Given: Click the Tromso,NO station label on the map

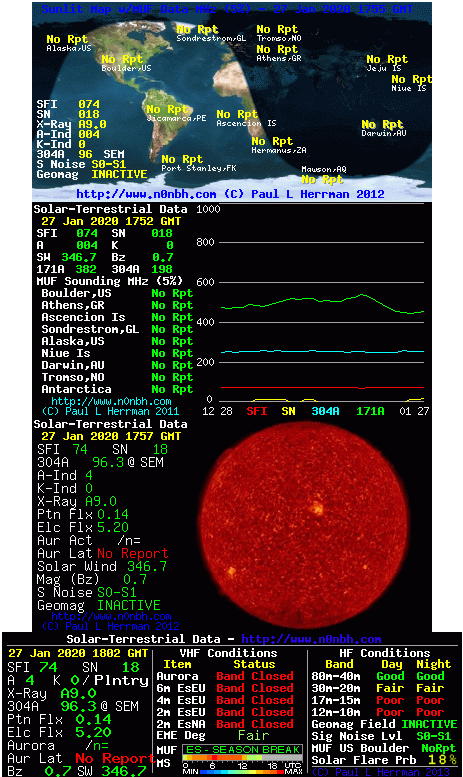Looking at the screenshot, I should [279, 38].
